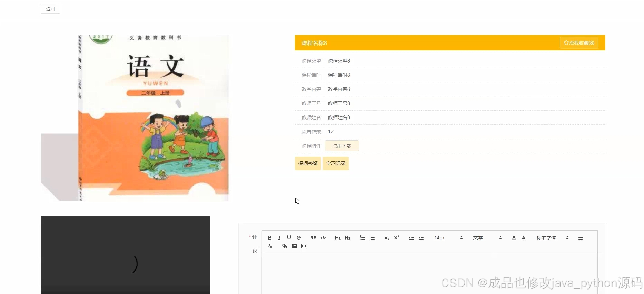Increase the paragraph indent
Image resolution: width=644 pixels, height=294 pixels.
click(421, 238)
